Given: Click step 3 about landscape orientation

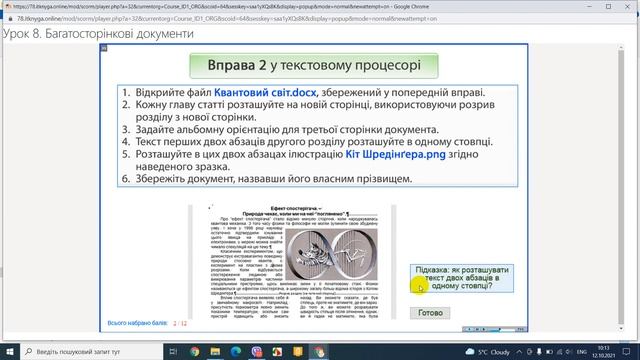Looking at the screenshot, I should pos(287,130).
